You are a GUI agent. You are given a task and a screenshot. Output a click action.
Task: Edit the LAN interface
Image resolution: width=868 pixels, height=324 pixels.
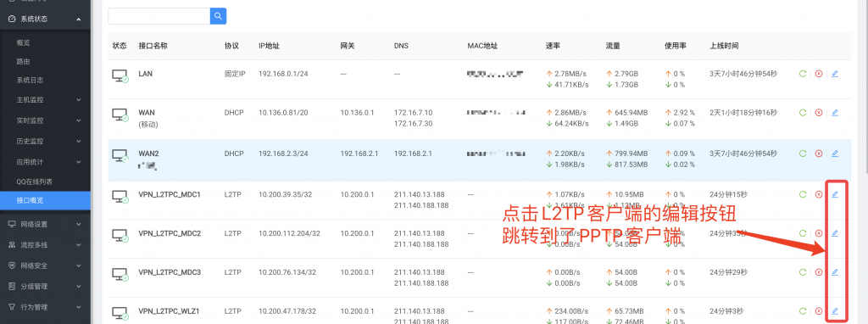pos(835,74)
